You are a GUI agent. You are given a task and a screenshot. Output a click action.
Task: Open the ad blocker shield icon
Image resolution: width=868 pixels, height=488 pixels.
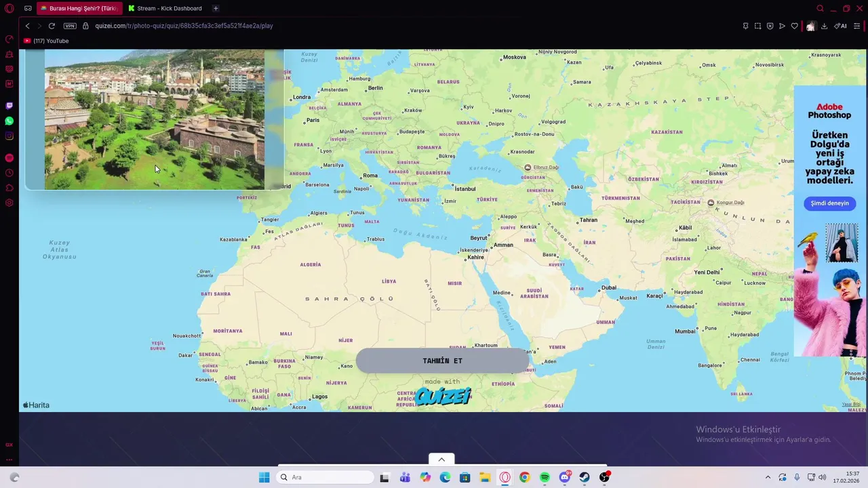(770, 26)
